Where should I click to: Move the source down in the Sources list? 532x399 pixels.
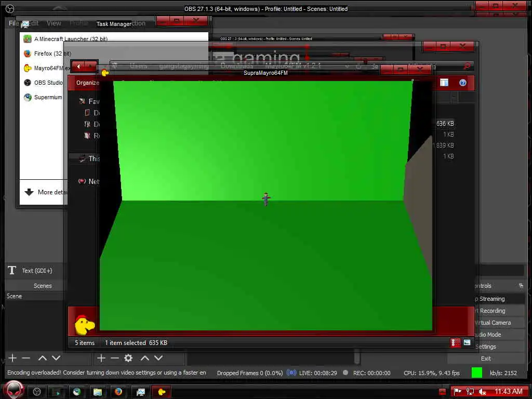(158, 358)
